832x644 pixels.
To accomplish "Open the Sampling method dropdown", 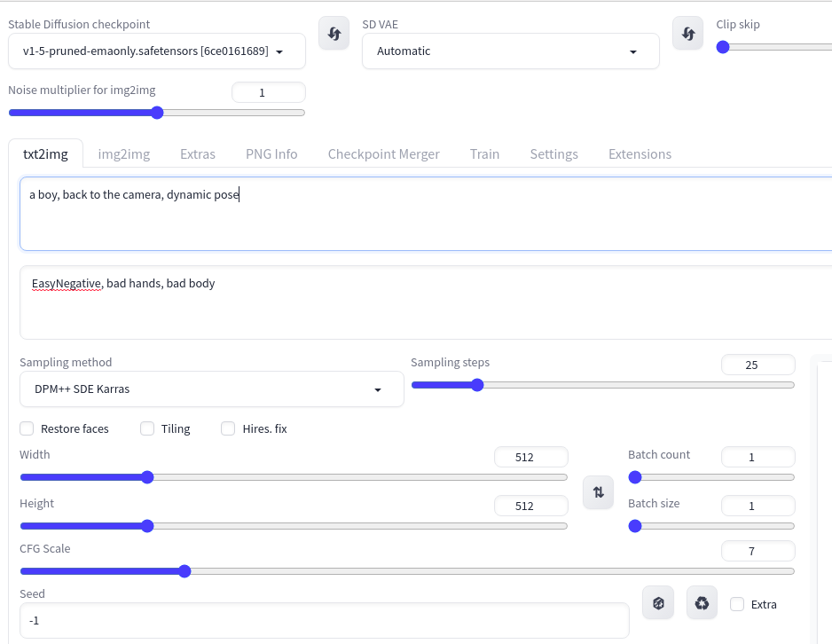I will point(211,389).
